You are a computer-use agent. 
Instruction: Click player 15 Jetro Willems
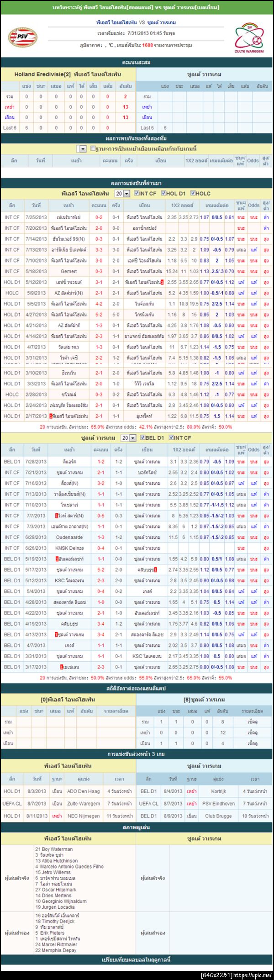(53, 872)
